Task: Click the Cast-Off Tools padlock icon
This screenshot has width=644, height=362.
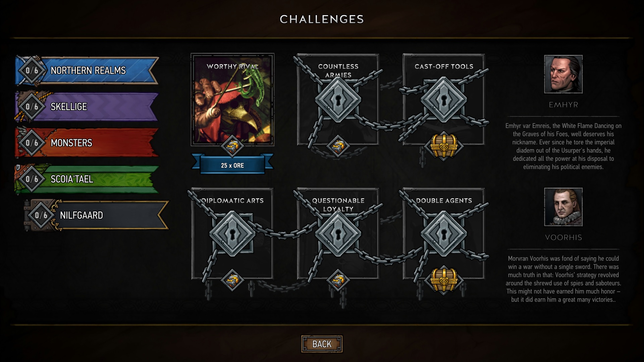Action: (x=444, y=100)
